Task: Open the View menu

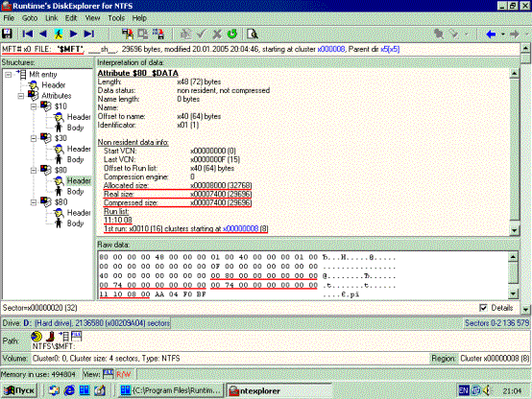Action: point(92,18)
